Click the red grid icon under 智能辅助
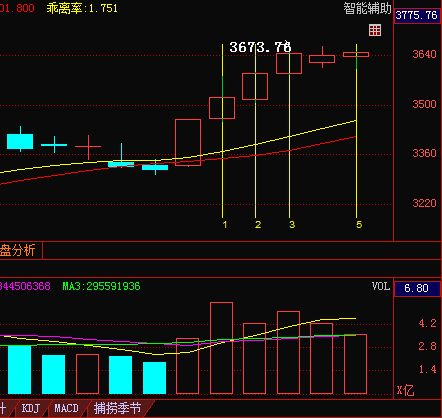Viewport: 442px width, 418px height. [375, 30]
